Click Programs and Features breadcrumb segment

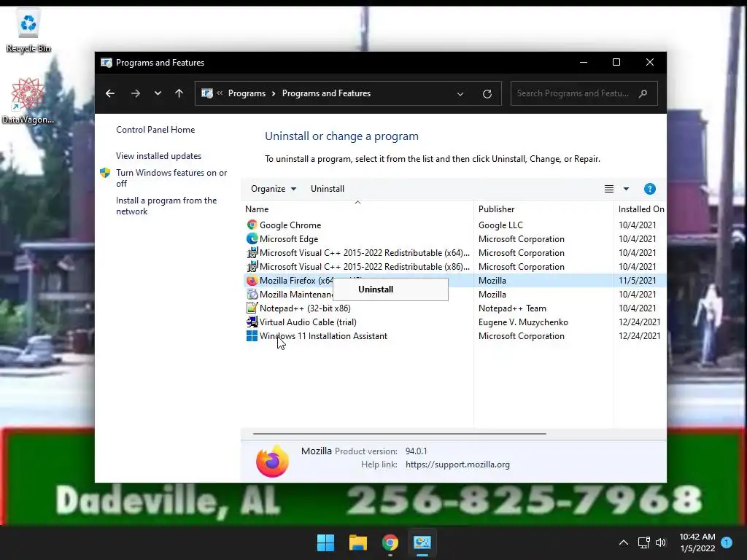click(326, 93)
